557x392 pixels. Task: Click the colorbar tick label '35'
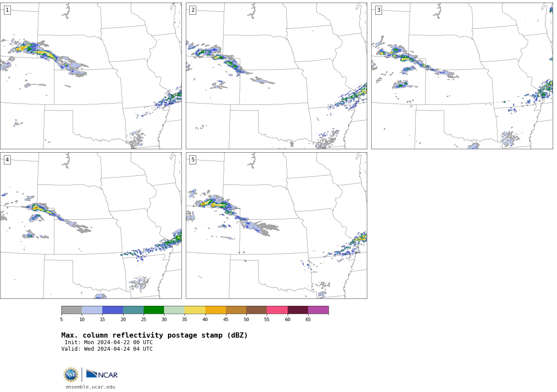[185, 320]
